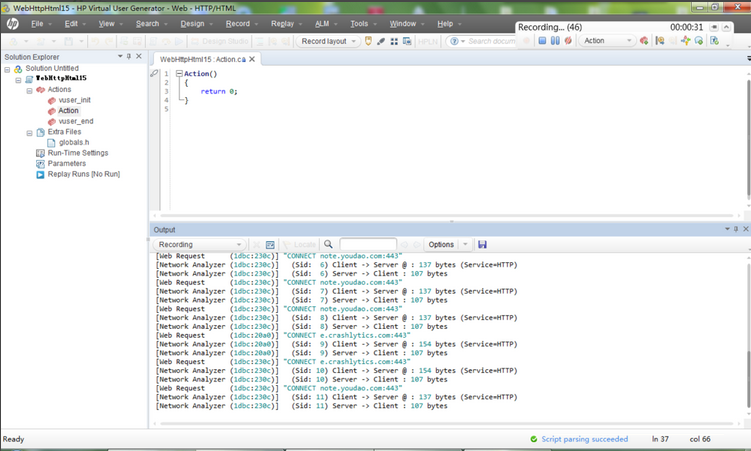Click the Options button in Output

pos(441,245)
